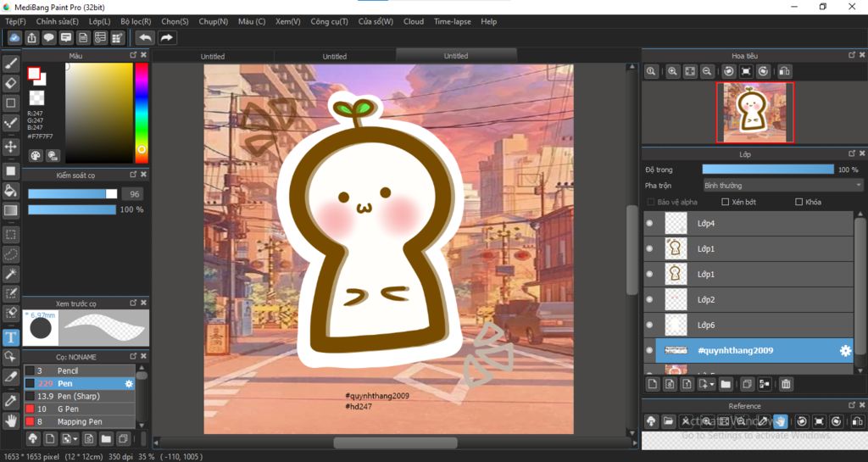Hide the #quynhthang2009 layer
This screenshot has height=462, width=868.
click(649, 350)
